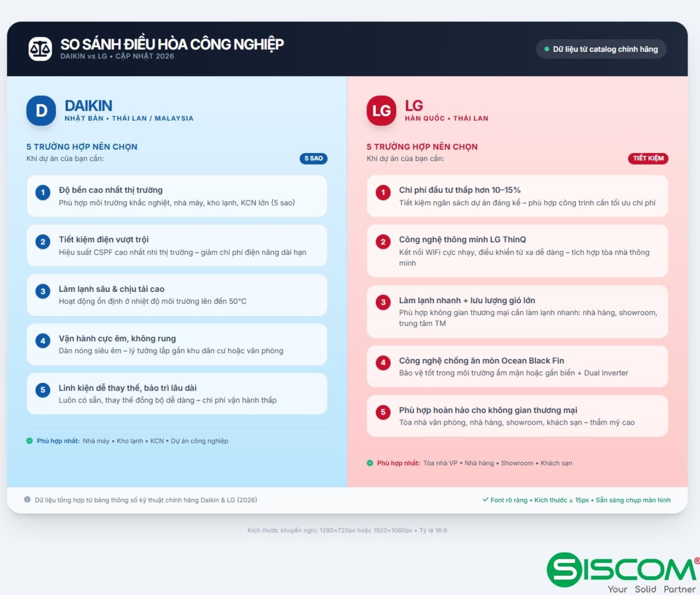Click number 4 badge beside 'Vận hành cực êm, không rung'

pyautogui.click(x=43, y=341)
